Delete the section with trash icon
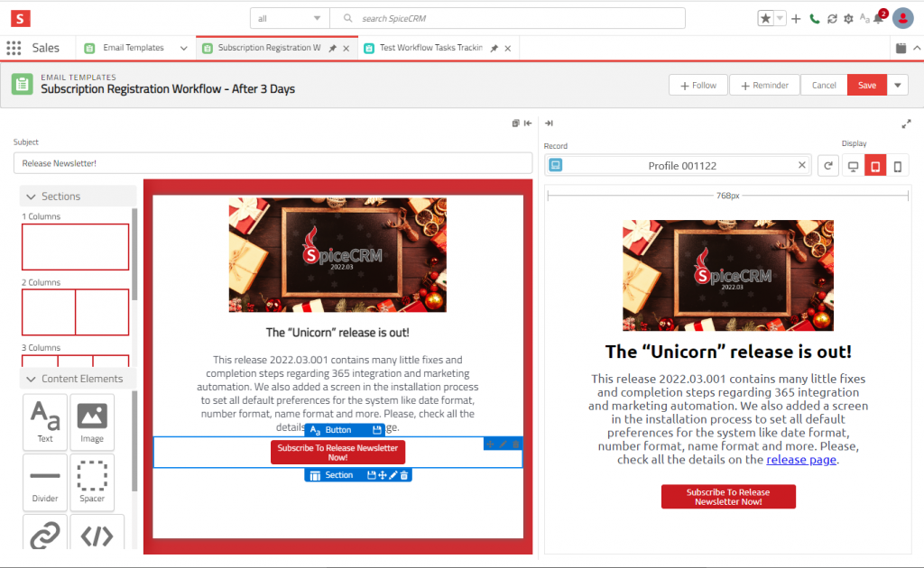Screen dimensions: 924x568 pyautogui.click(x=403, y=475)
